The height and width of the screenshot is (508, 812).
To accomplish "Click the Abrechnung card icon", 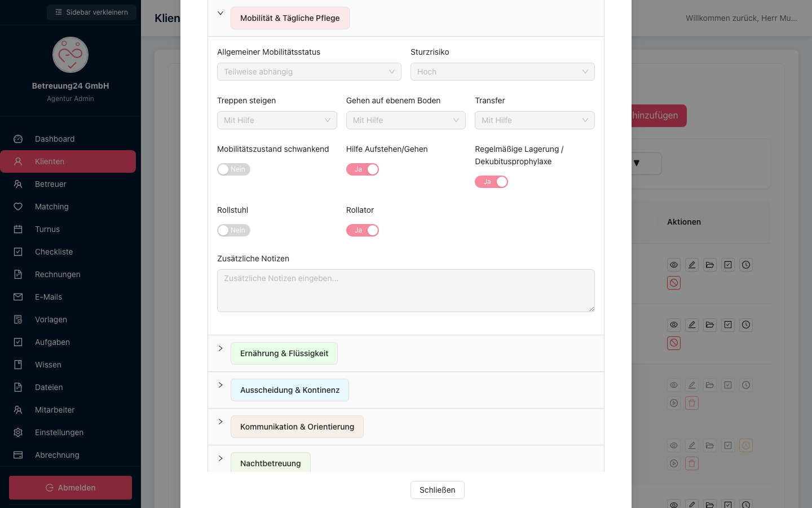I will [x=18, y=455].
